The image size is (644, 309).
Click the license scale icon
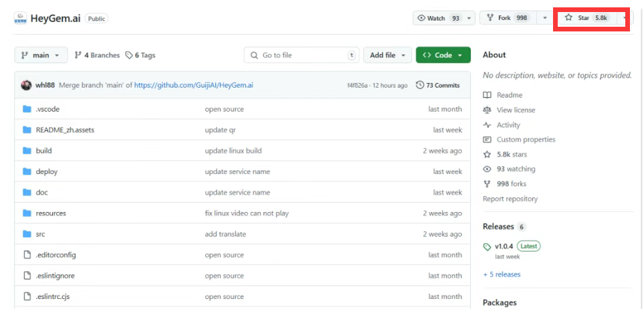click(x=487, y=110)
